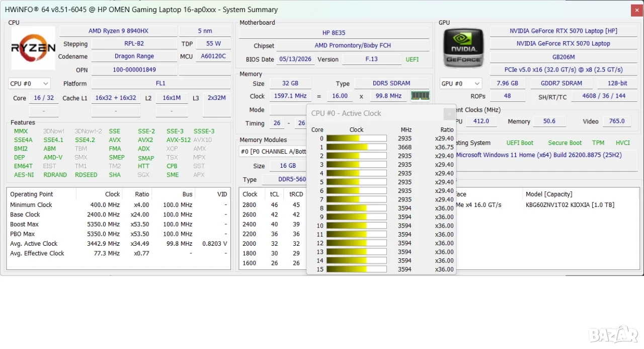Screen dimensions: 644x349
Task: Click the GPU Memory clock 50.6 field
Action: 549,121
